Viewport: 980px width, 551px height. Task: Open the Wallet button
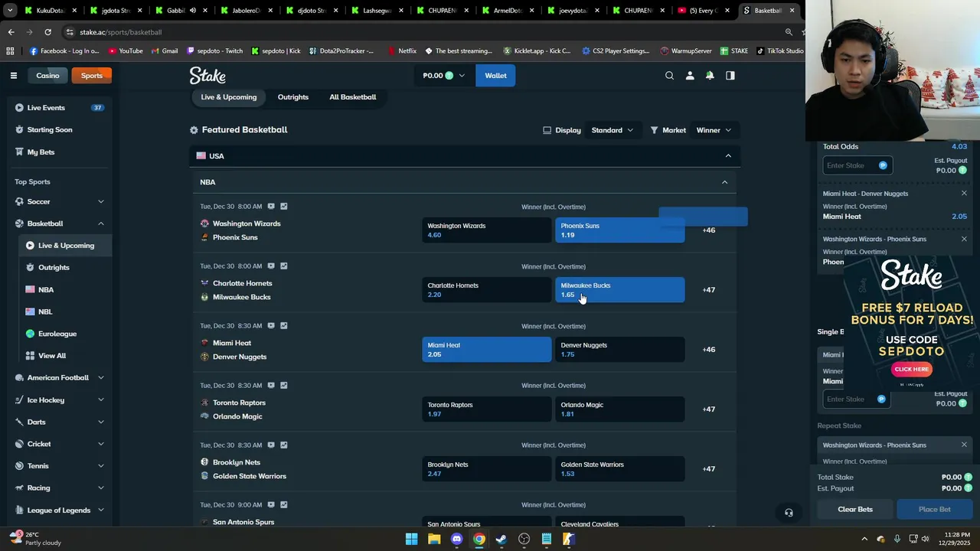(495, 76)
